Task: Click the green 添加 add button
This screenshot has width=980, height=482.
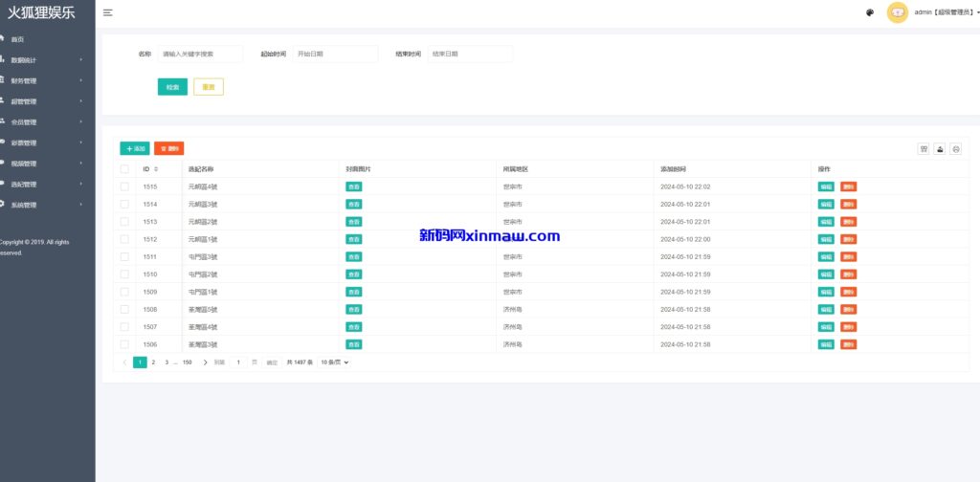Action: 134,149
